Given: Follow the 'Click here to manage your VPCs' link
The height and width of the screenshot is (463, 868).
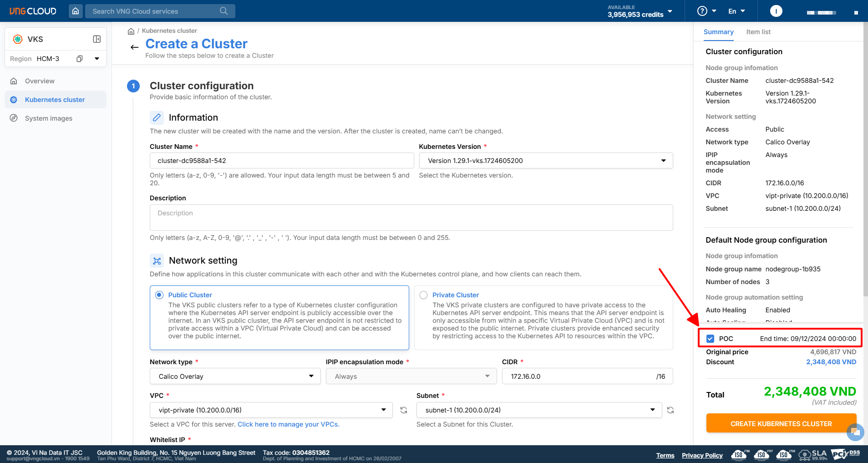Looking at the screenshot, I should pos(288,424).
